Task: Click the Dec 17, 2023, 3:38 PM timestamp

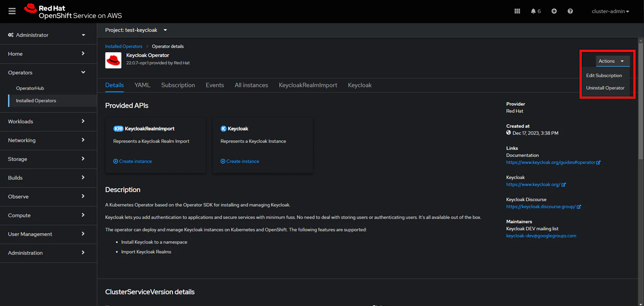Action: coord(535,133)
